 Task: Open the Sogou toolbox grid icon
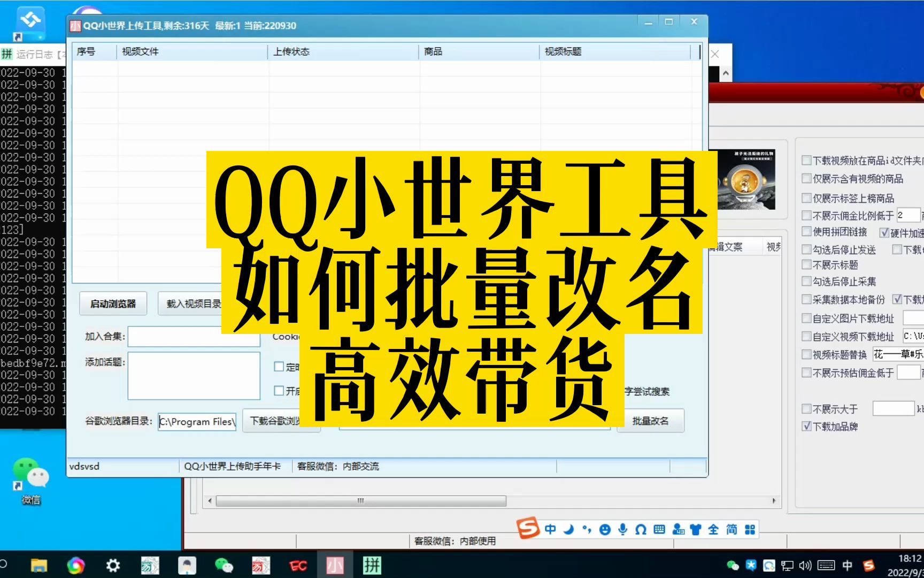pos(750,529)
